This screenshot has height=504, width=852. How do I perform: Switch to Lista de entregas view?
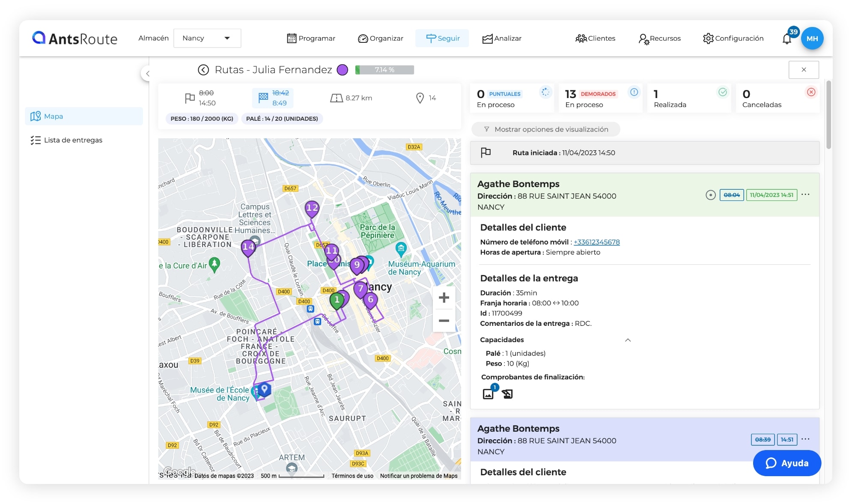[73, 140]
